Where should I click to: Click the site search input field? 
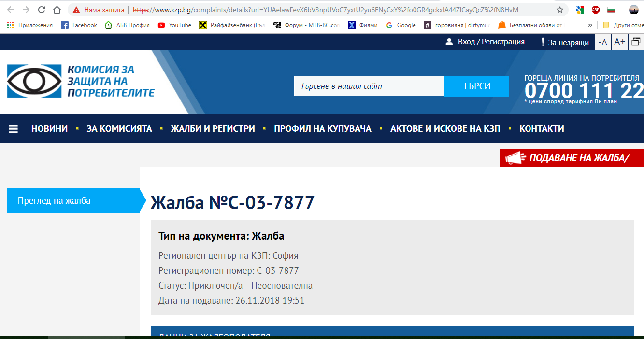(369, 86)
